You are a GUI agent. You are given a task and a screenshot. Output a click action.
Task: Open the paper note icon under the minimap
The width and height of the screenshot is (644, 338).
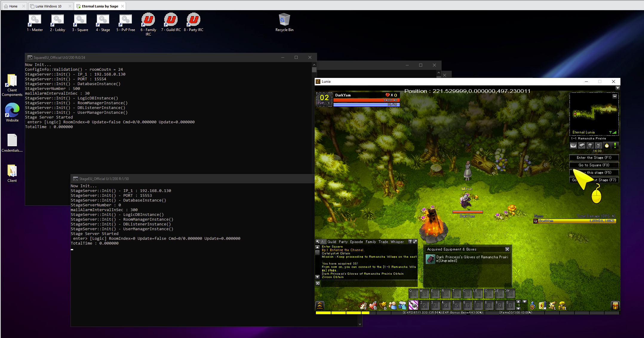coord(582,145)
